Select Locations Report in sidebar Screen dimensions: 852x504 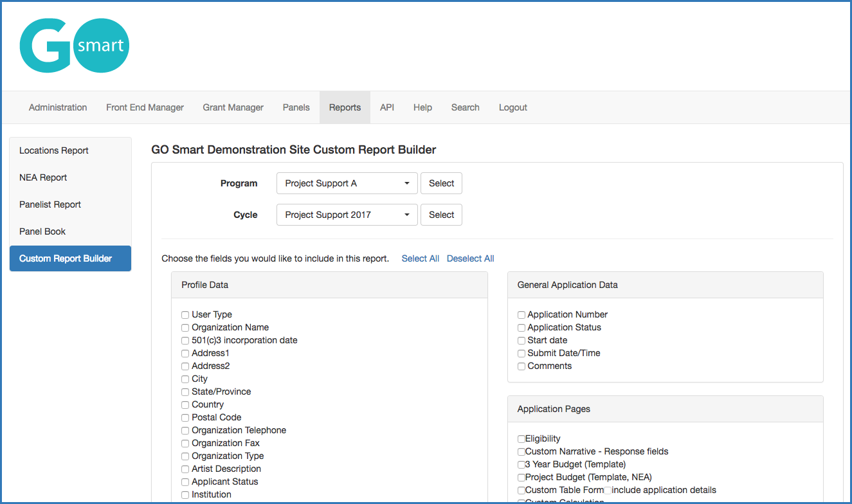tap(54, 150)
